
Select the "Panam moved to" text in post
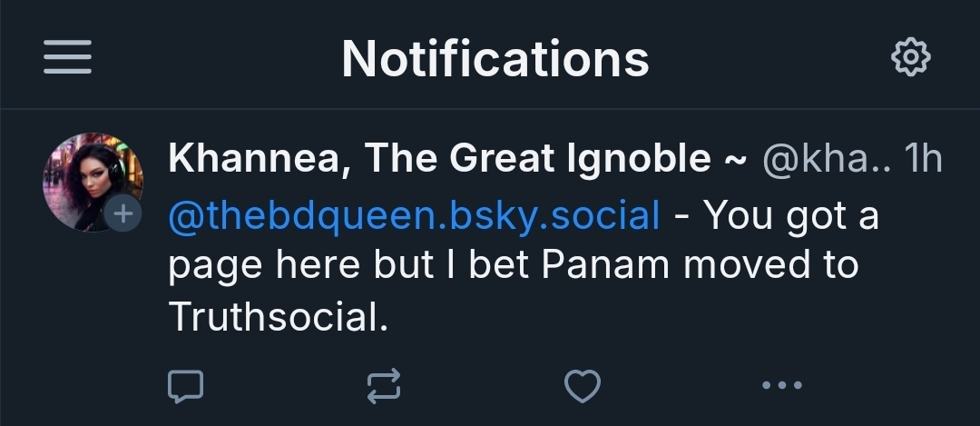(x=699, y=265)
